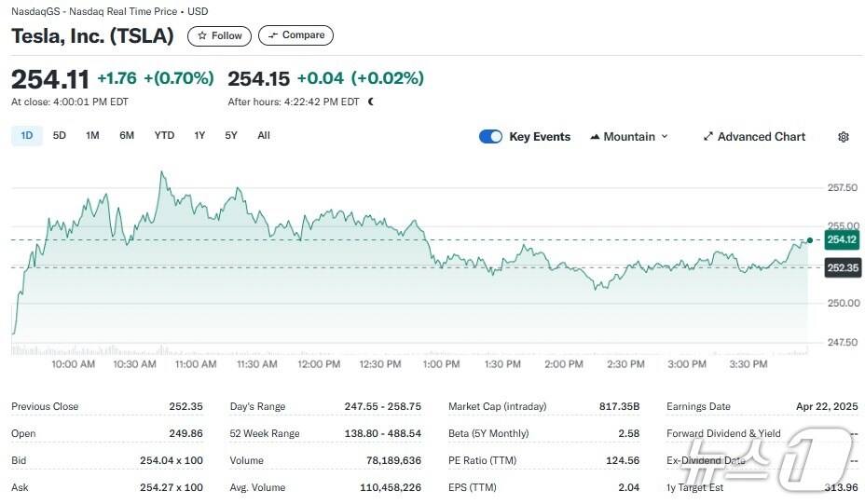Click the after-hours moon icon
865x504 pixels.
(x=371, y=102)
